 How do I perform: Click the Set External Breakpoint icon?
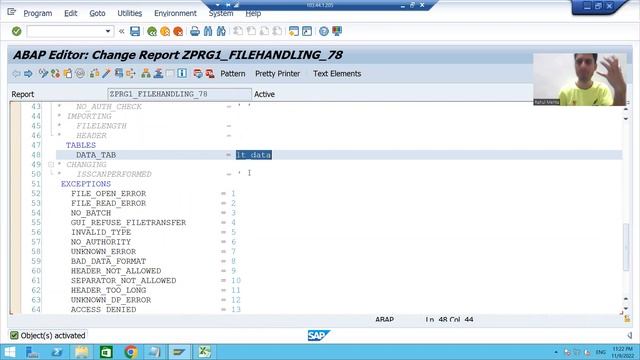pyautogui.click(x=210, y=73)
